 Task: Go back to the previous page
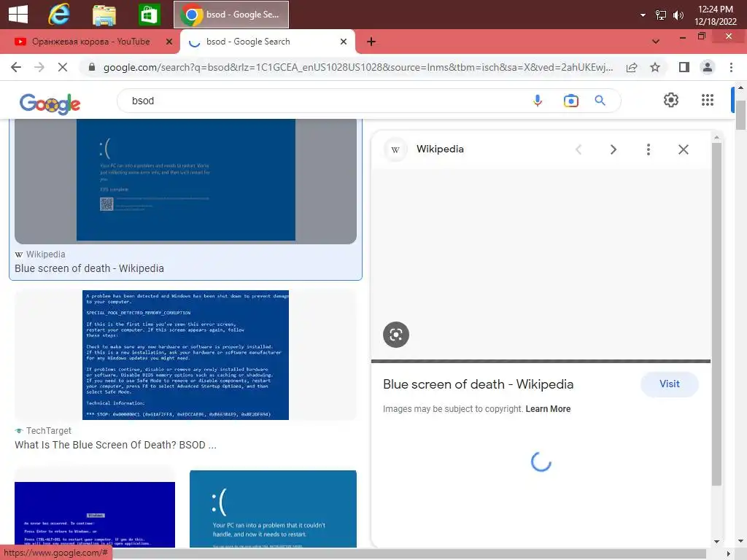click(16, 67)
